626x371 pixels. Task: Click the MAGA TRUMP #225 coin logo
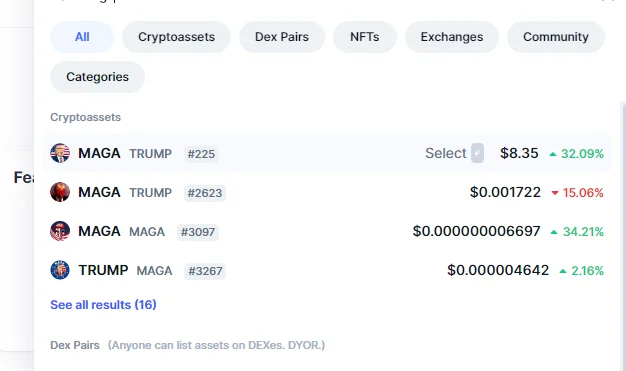pyautogui.click(x=60, y=153)
